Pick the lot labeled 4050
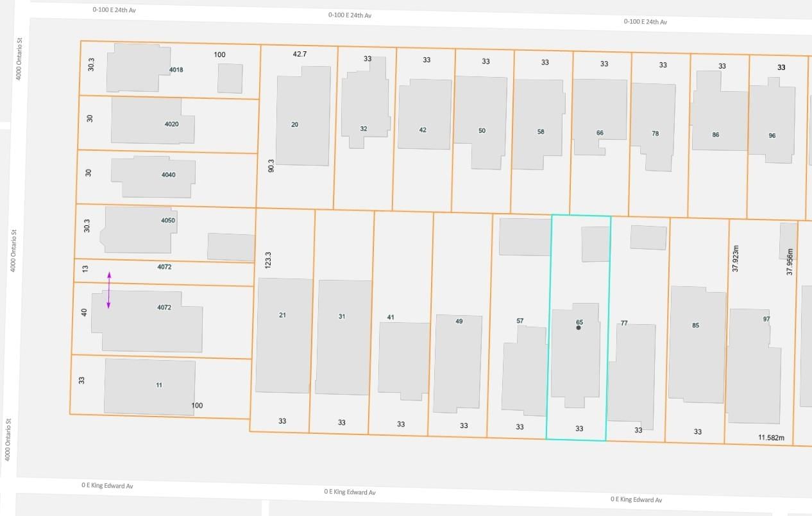The image size is (812, 516). tap(168, 220)
